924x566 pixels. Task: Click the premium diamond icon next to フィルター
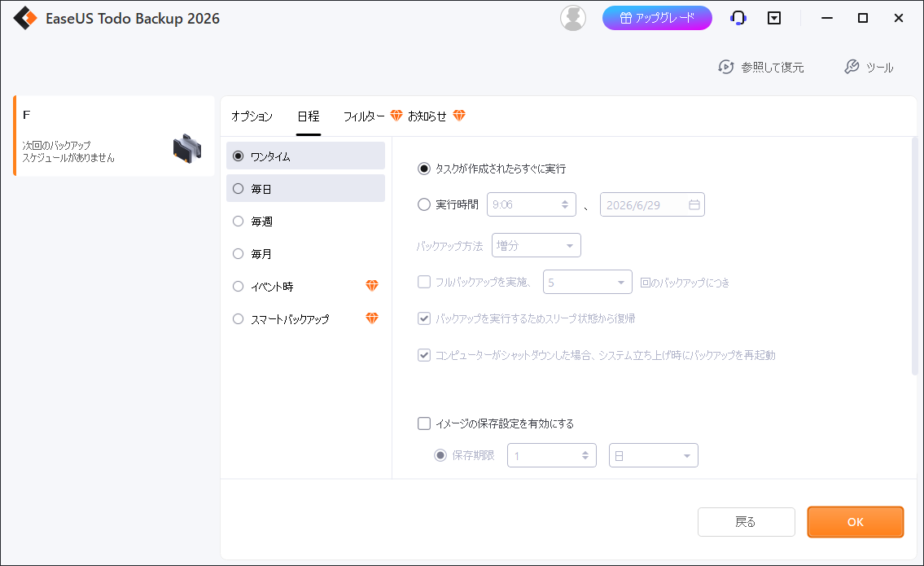pos(396,116)
